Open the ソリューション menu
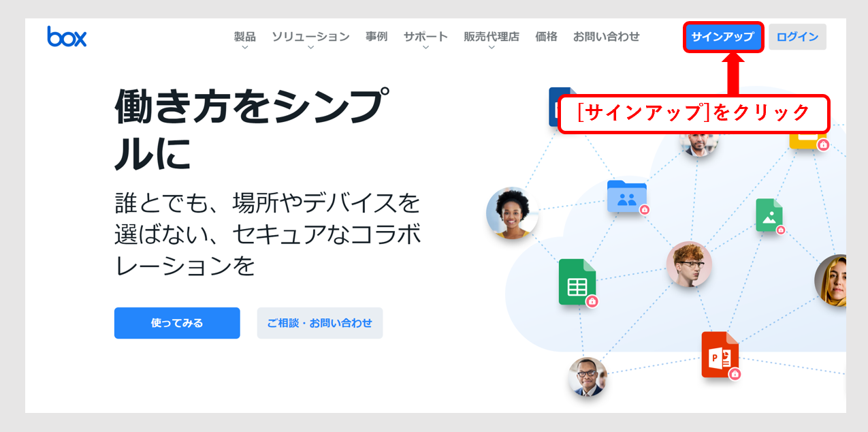 click(x=310, y=37)
